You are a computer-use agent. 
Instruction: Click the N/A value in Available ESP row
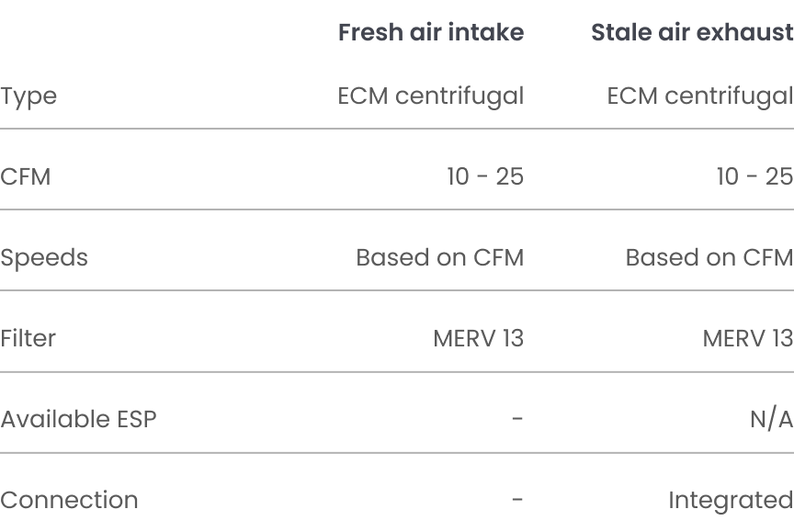pyautogui.click(x=772, y=420)
